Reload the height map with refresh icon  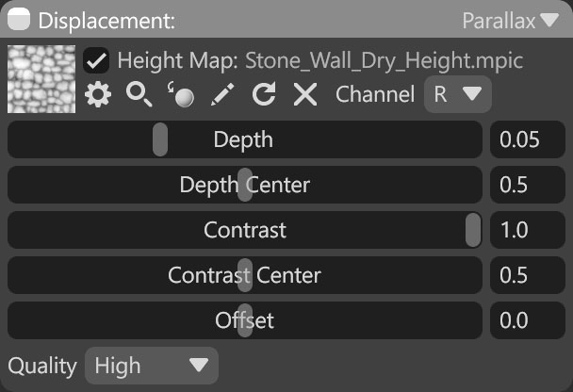[x=264, y=94]
